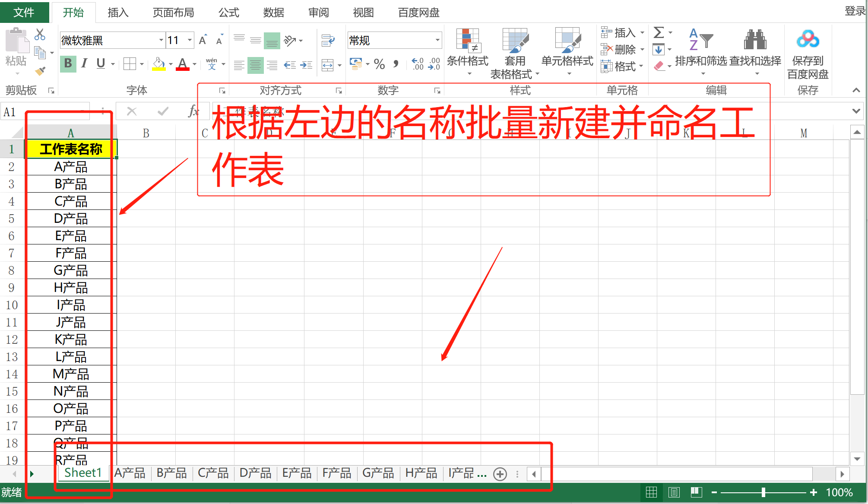
Task: Click the Clear eraser icon
Action: (659, 66)
